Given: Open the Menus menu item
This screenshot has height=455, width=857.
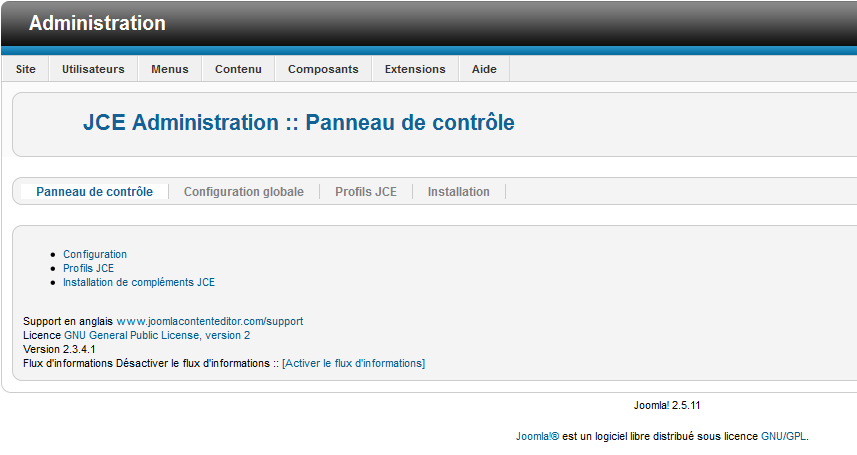Looking at the screenshot, I should point(170,69).
